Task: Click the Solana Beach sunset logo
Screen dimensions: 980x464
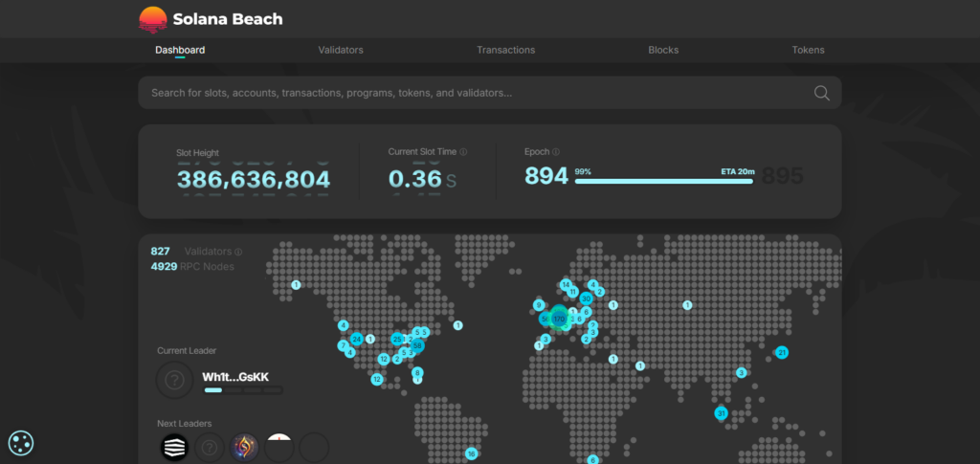Action: pyautogui.click(x=152, y=19)
